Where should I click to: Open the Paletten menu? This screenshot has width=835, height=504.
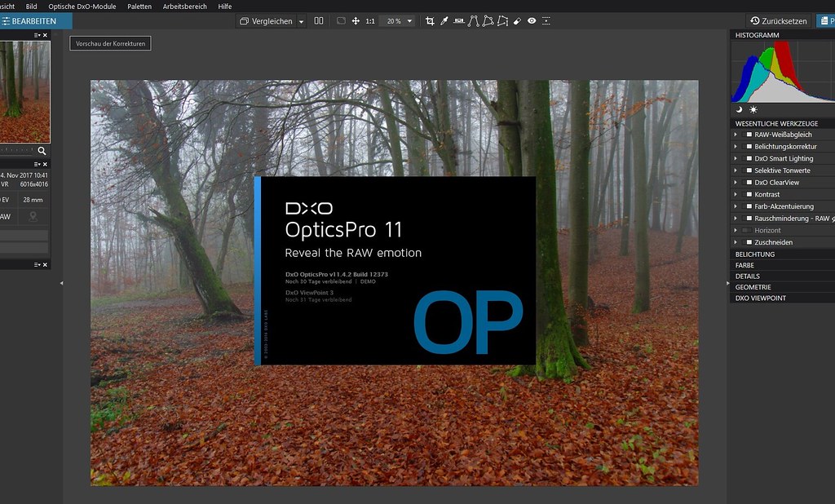click(139, 7)
